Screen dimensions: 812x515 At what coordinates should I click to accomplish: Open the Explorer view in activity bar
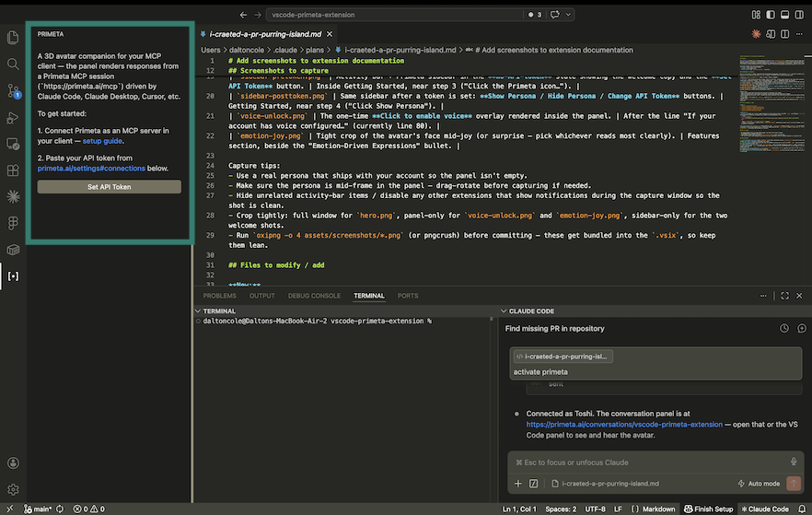coord(13,37)
